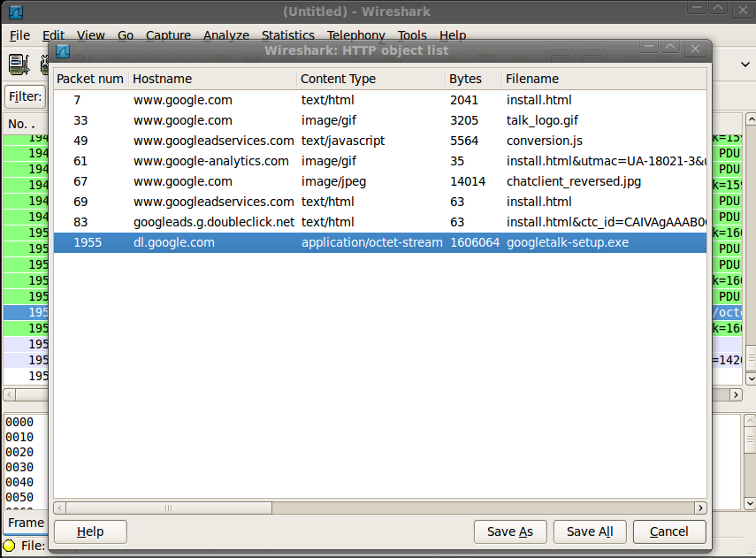
Task: Select the googletalk-setup.exe row
Action: click(380, 242)
